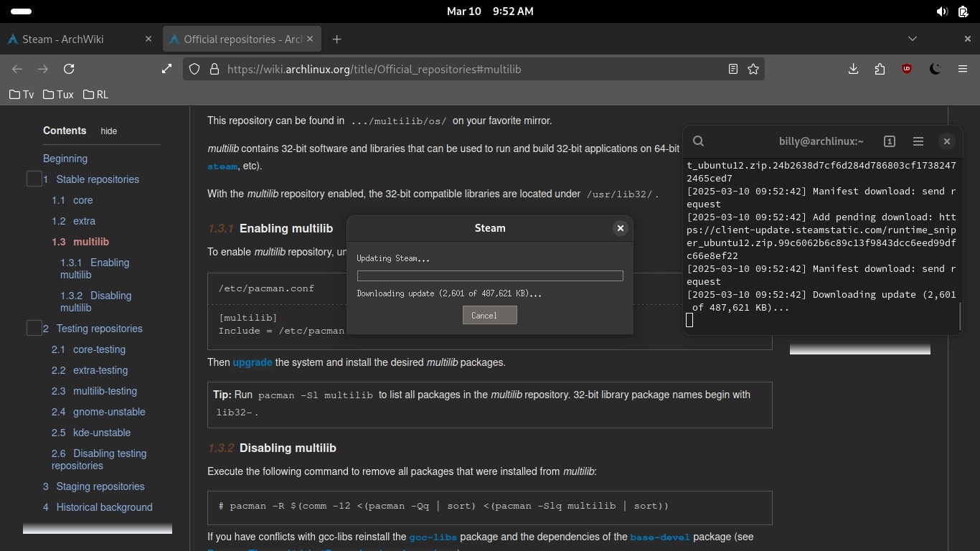
Task: Click the terminal window scrollbar
Action: tap(960, 316)
